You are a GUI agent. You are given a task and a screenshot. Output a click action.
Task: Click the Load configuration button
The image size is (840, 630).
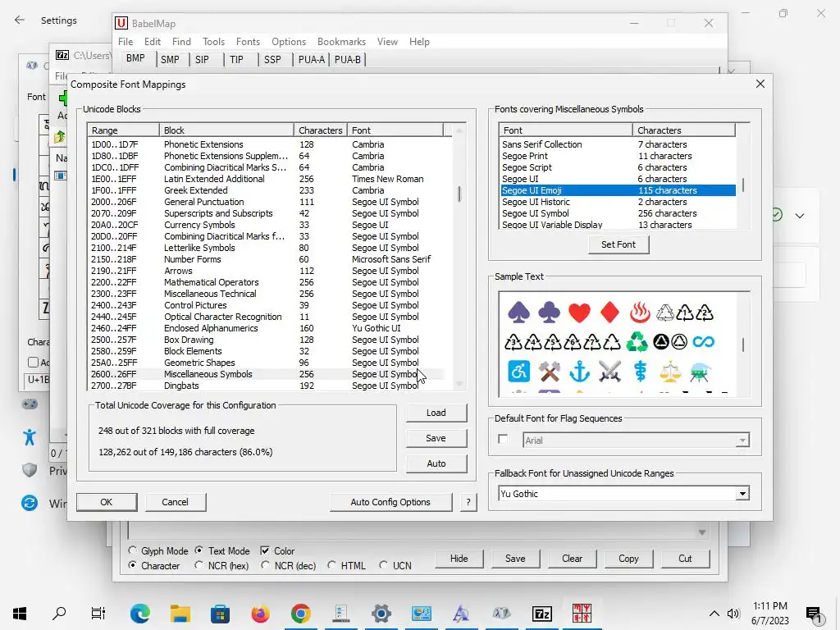(436, 413)
